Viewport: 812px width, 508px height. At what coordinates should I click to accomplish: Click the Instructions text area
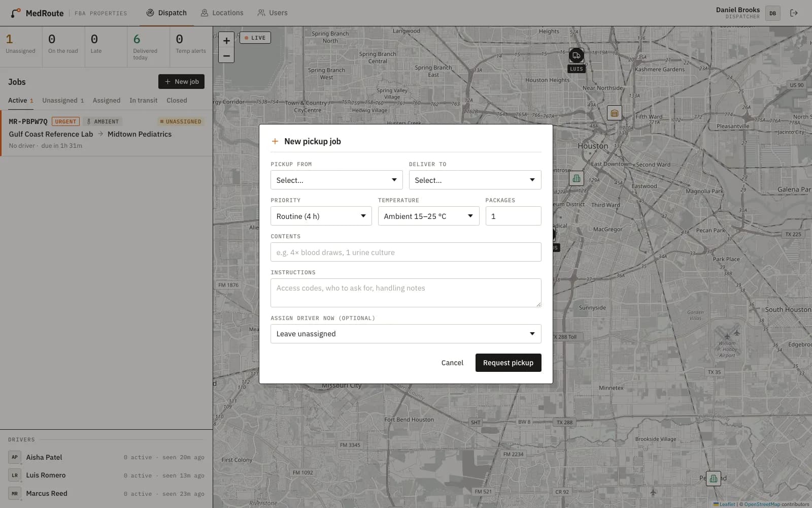coord(406,293)
